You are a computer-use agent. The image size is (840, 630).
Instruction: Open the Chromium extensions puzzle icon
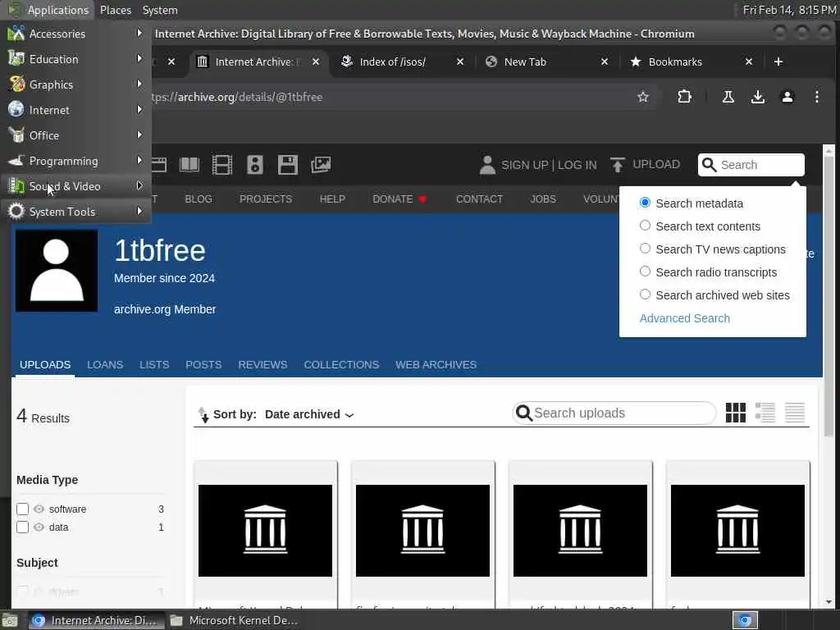click(684, 97)
